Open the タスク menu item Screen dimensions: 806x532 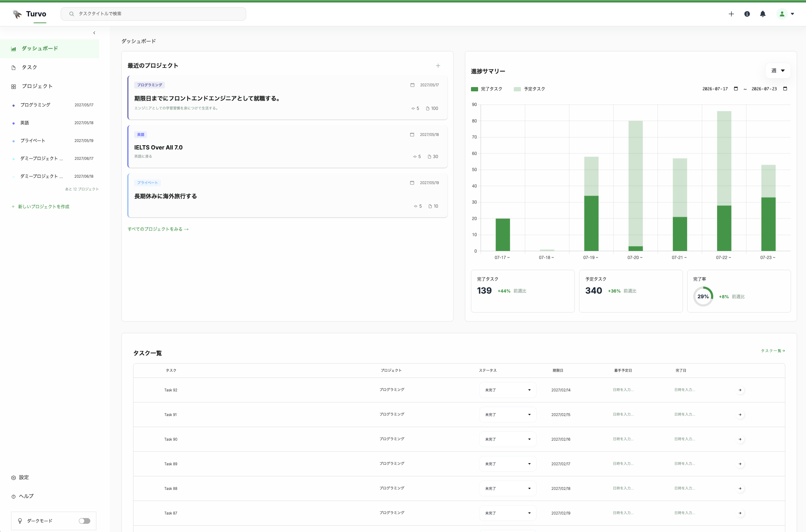pos(50,67)
